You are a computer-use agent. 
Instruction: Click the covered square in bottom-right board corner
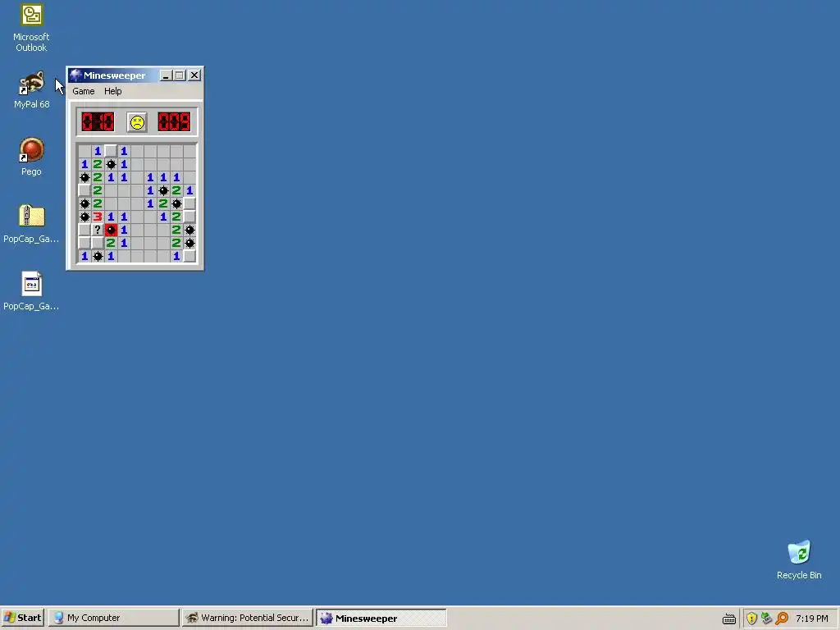[x=189, y=256]
